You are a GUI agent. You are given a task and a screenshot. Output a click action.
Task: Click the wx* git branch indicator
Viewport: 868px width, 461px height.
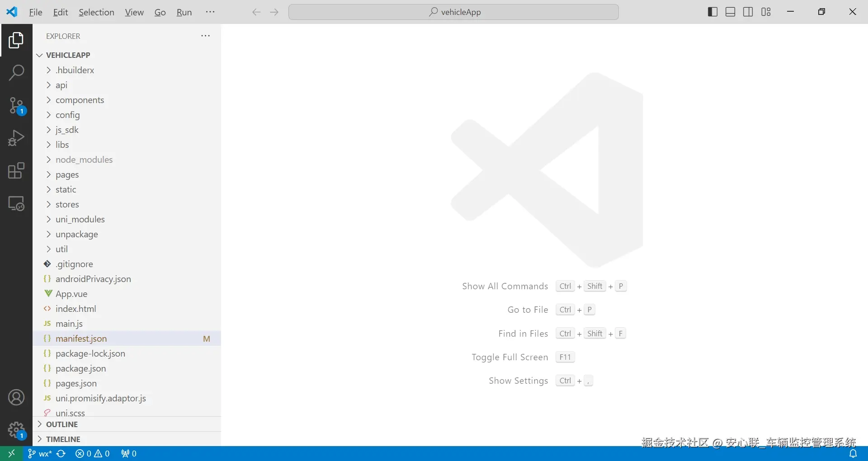[40, 453]
